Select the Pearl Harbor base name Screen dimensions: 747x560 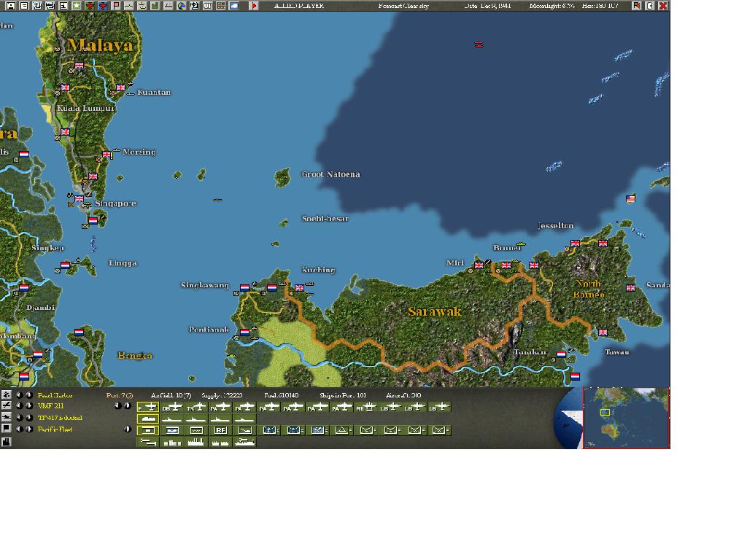pyautogui.click(x=55, y=395)
